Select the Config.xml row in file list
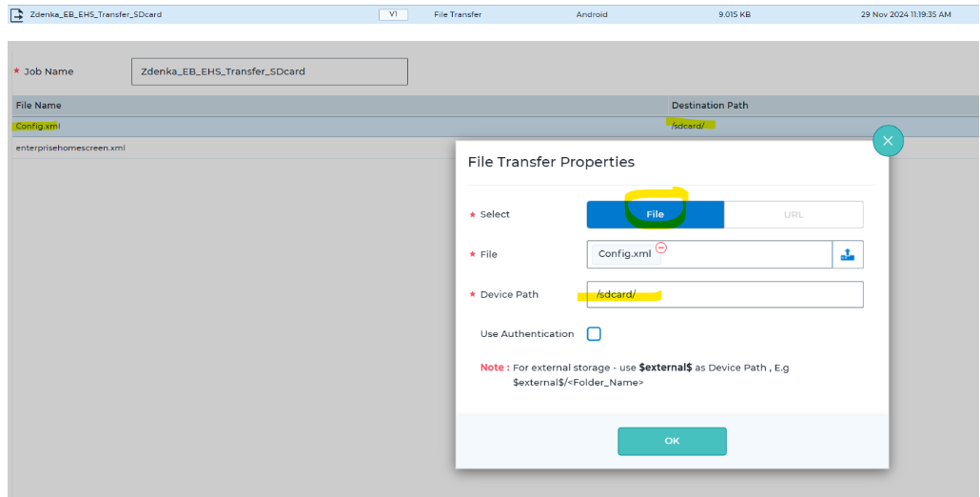Screen dimensions: 980x497 coord(495,127)
